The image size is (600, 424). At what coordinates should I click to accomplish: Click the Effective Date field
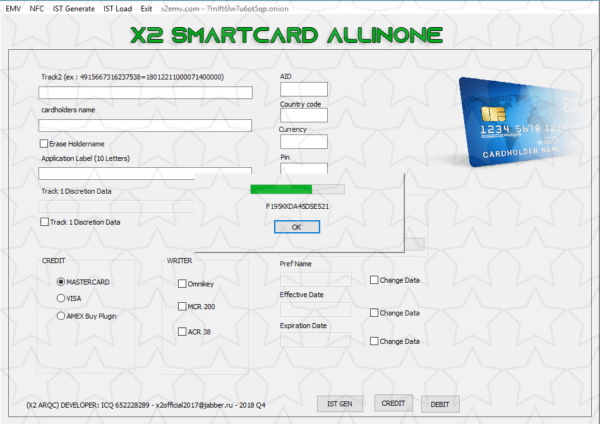(x=315, y=309)
